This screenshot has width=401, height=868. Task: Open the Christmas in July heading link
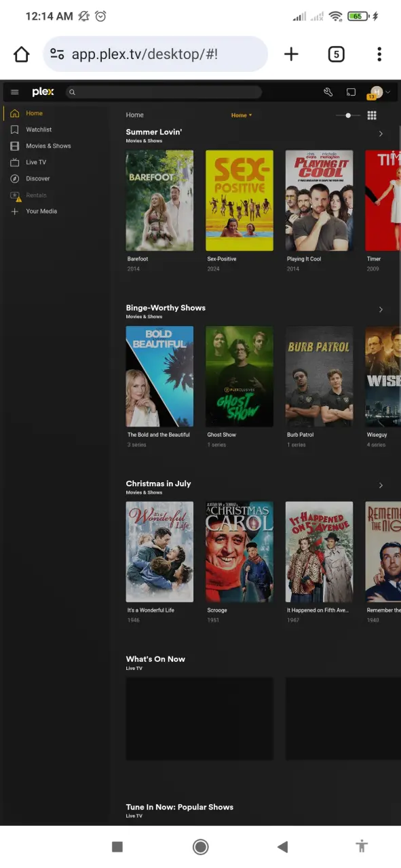(158, 484)
